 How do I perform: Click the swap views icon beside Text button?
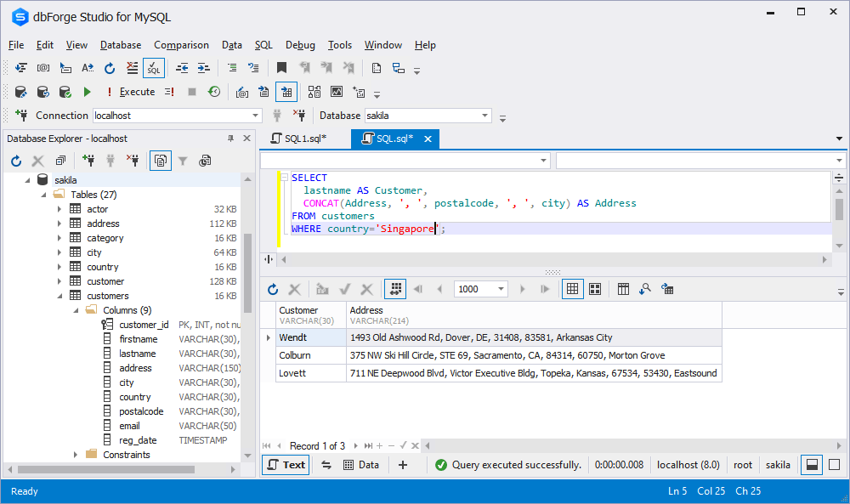(326, 465)
